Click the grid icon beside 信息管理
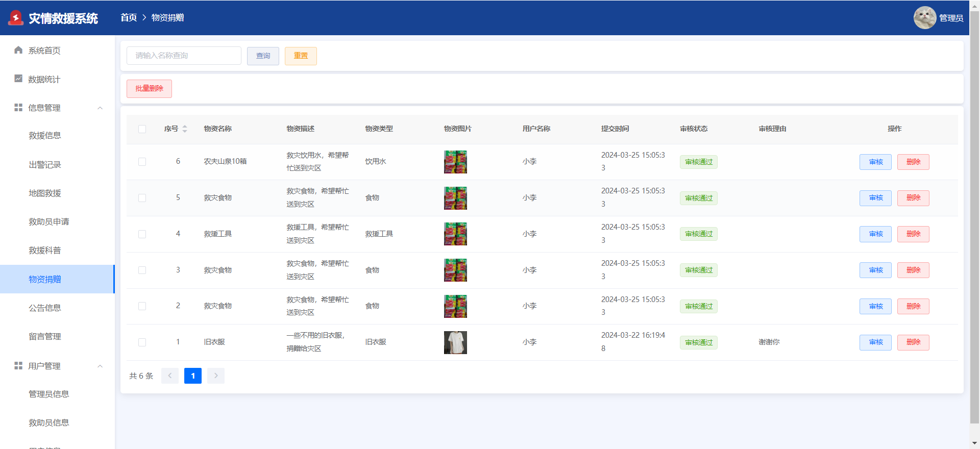980x449 pixels. coord(18,107)
